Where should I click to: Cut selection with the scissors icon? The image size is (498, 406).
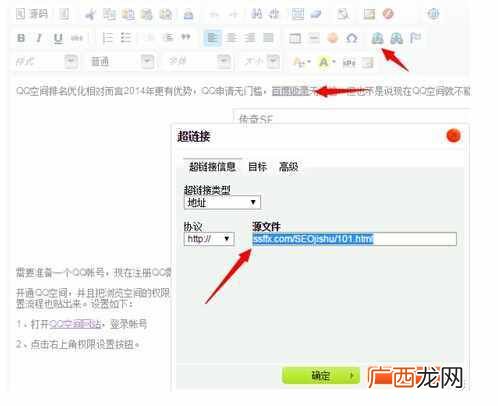pyautogui.click(x=90, y=14)
